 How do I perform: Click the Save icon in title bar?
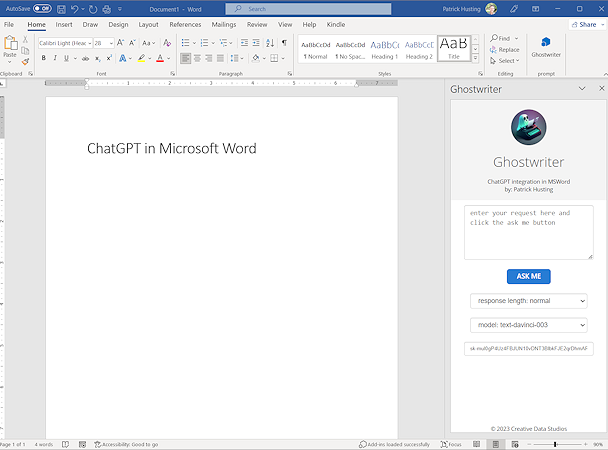(x=62, y=9)
